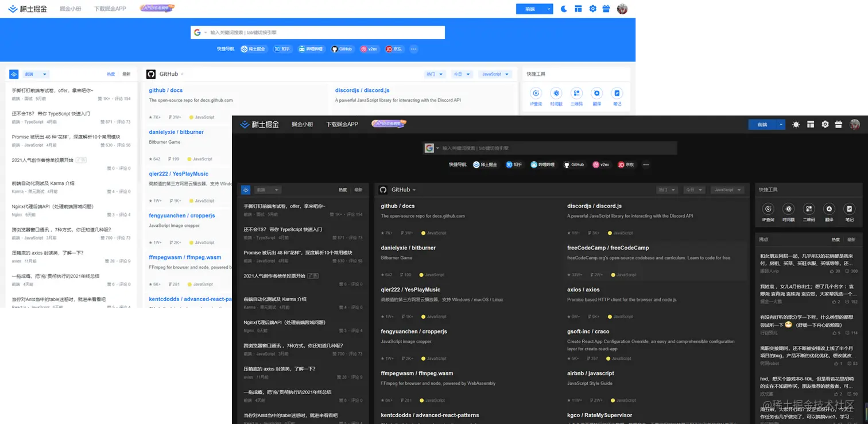This screenshot has height=424, width=868.
Task: Open layout settings icon in light window header
Action: click(579, 9)
